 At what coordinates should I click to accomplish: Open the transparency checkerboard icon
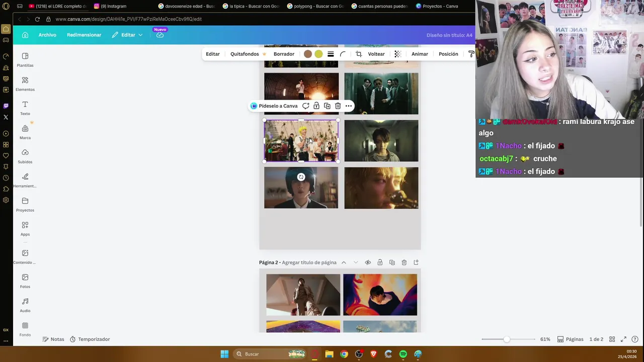click(397, 54)
